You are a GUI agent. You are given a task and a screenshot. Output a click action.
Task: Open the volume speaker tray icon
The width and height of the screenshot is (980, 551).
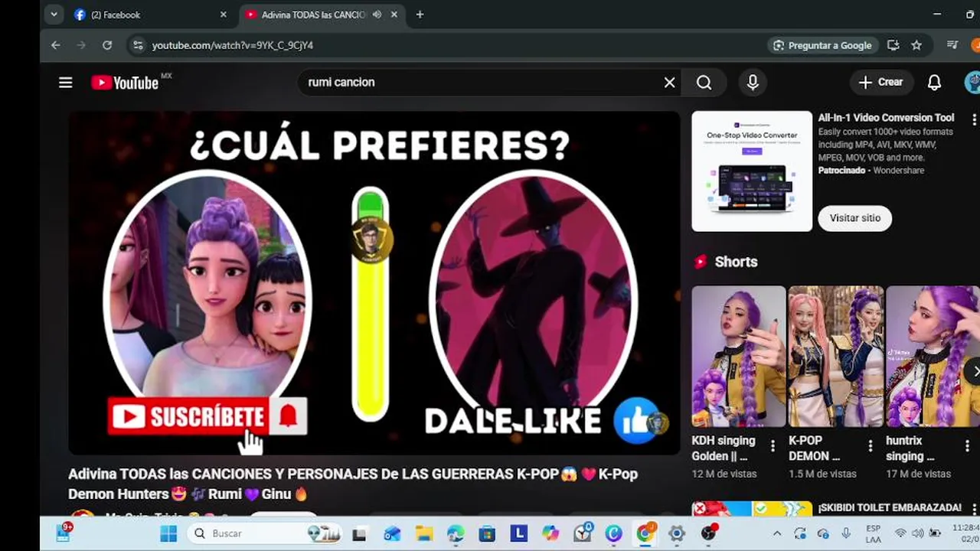917,533
